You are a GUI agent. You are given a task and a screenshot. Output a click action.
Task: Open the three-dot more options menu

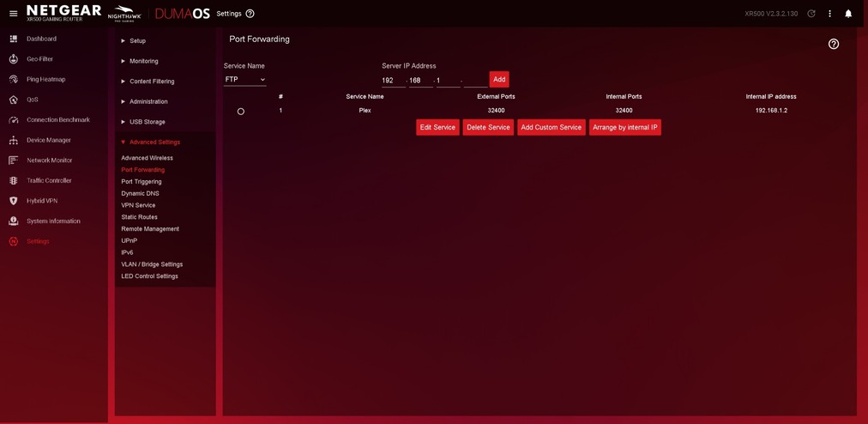829,13
